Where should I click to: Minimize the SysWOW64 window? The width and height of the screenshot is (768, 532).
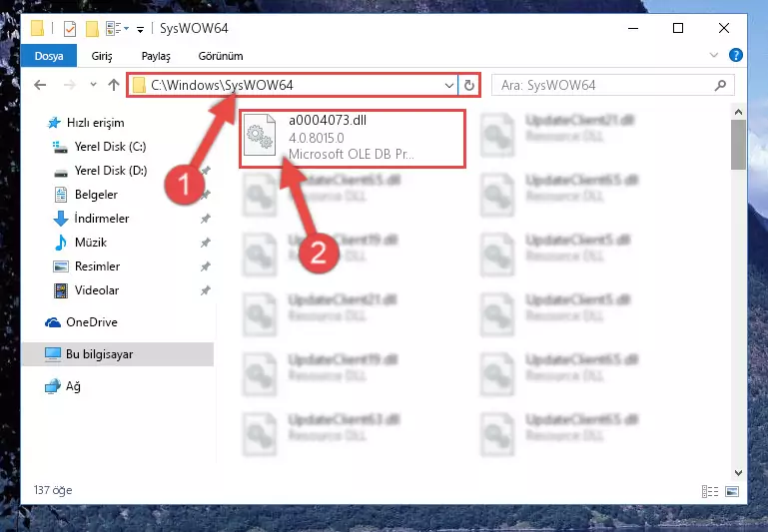coord(633,28)
